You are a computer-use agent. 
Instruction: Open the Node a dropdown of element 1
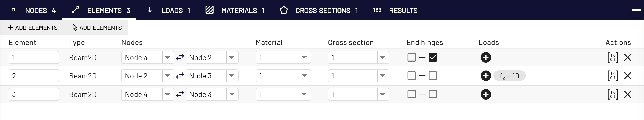tap(148, 58)
